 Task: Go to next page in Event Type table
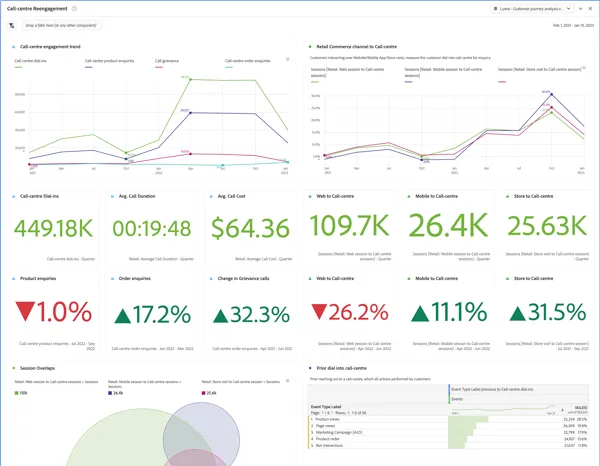(331, 413)
